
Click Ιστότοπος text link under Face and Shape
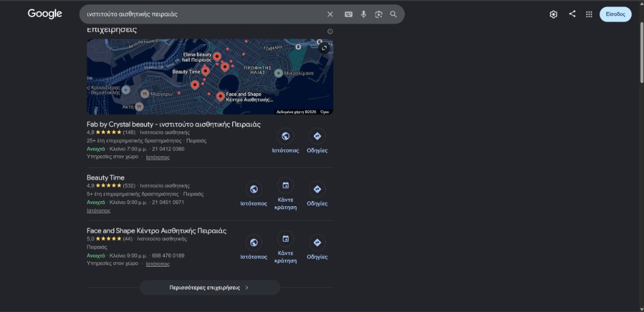click(158, 264)
